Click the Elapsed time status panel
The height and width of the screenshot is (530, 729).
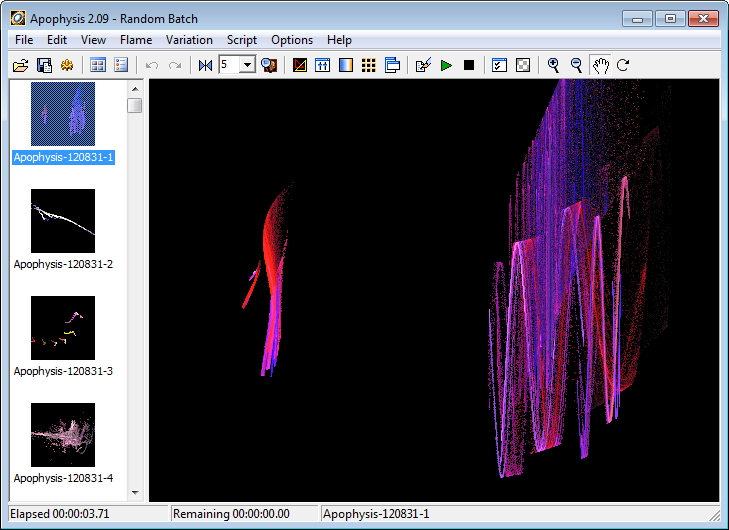pos(88,514)
